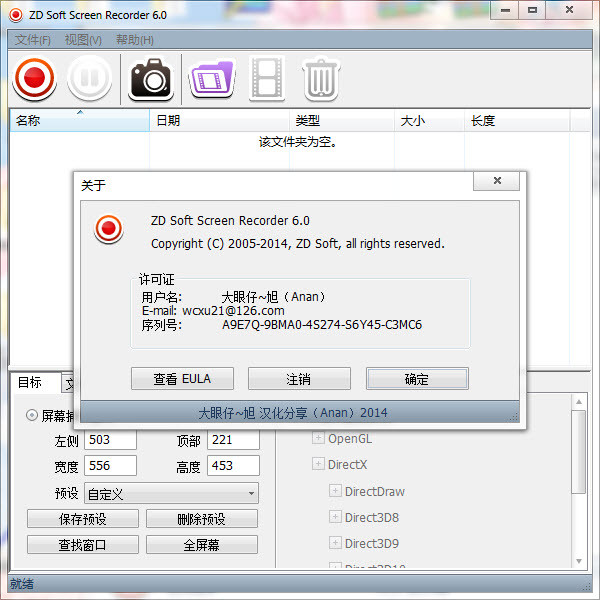Open the 帮助(H) menu
600x600 pixels.
click(x=135, y=40)
